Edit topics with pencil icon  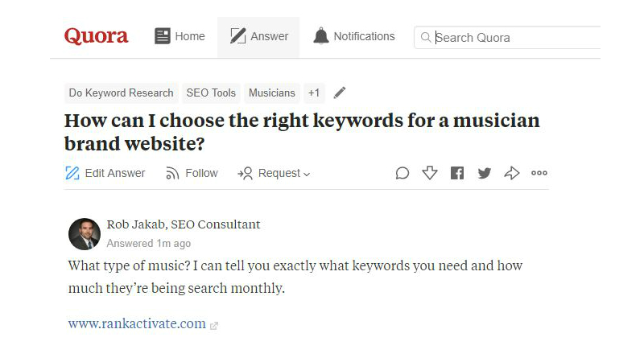(340, 93)
